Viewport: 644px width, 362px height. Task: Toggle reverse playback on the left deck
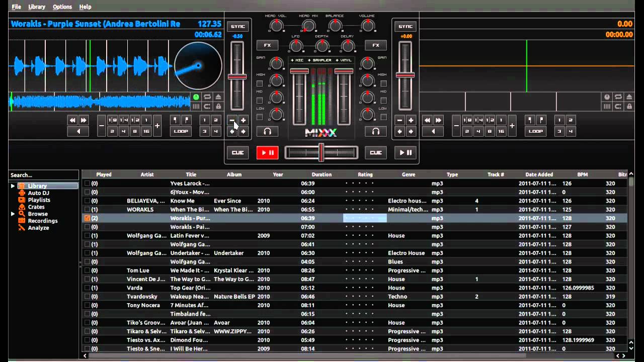(x=78, y=131)
